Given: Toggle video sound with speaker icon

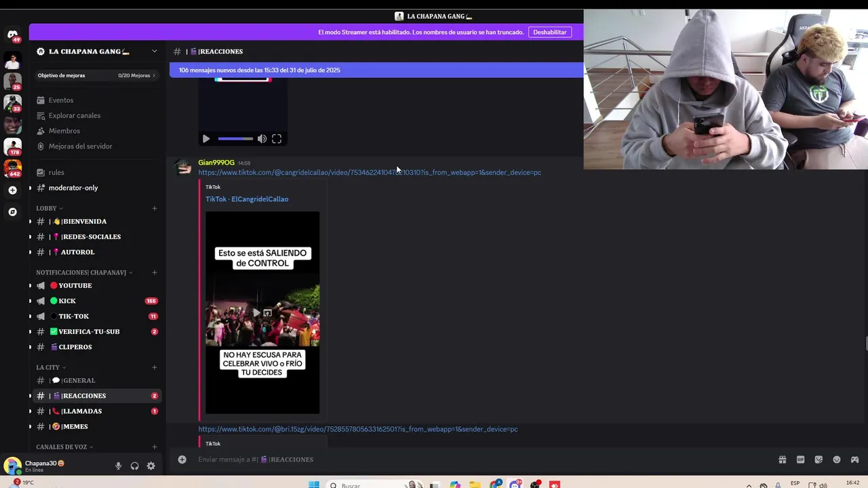Looking at the screenshot, I should [262, 139].
